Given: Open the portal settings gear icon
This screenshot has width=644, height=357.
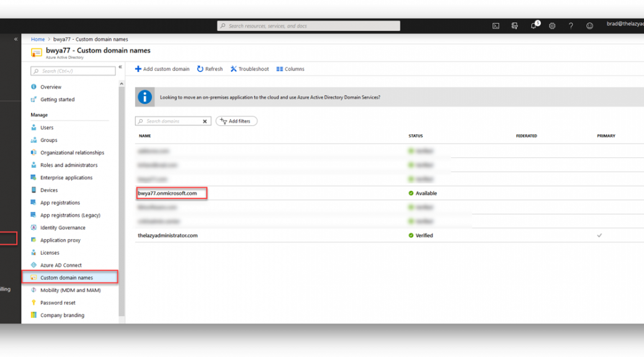Looking at the screenshot, I should [x=552, y=26].
